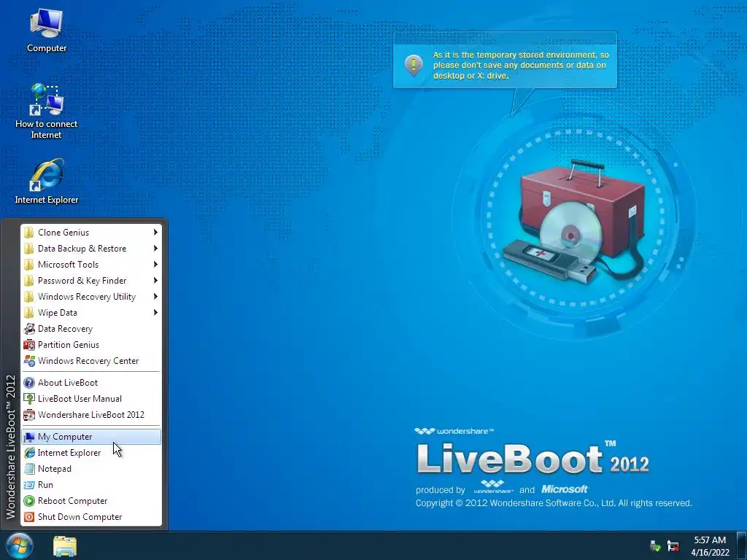Open My Computer from the menu

click(91, 437)
